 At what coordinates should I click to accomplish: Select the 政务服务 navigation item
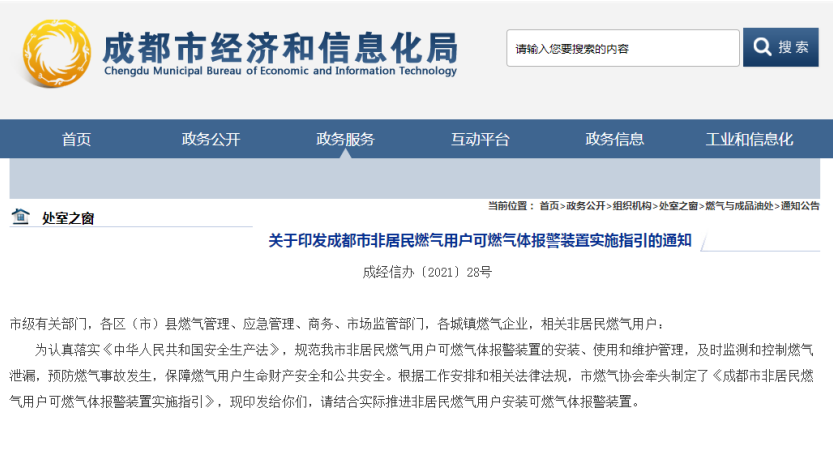[345, 139]
